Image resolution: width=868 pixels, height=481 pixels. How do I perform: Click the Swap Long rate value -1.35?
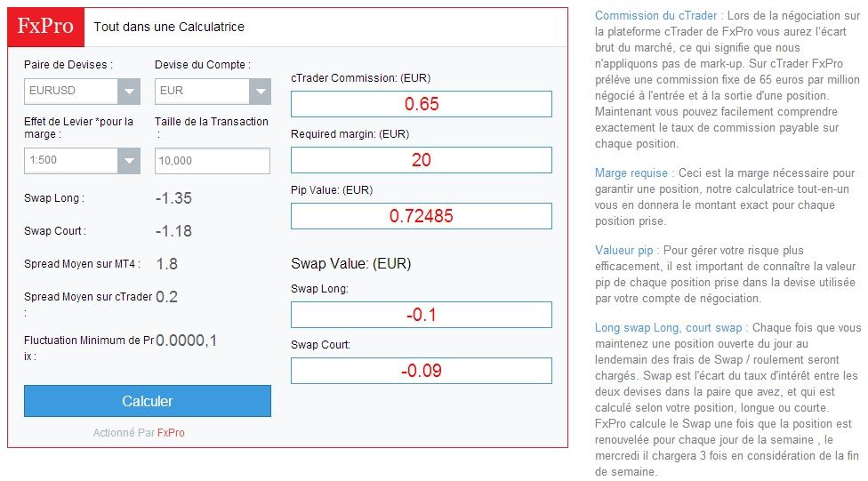point(173,198)
